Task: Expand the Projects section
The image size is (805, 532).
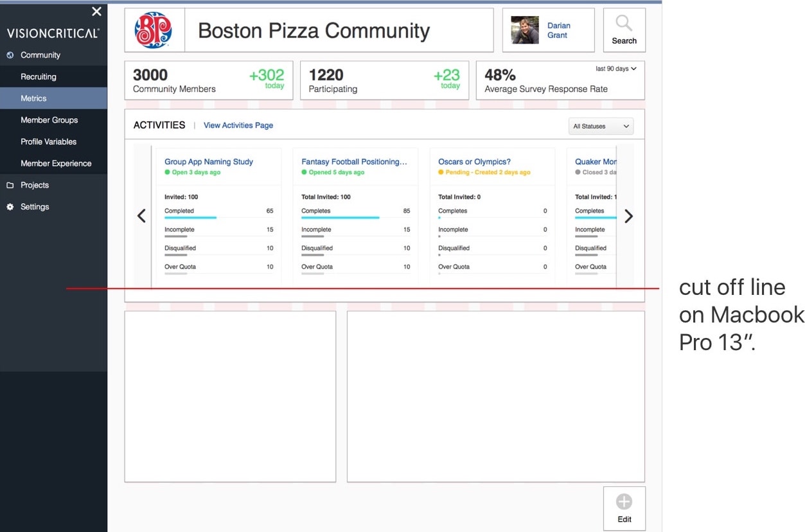Action: pos(35,185)
